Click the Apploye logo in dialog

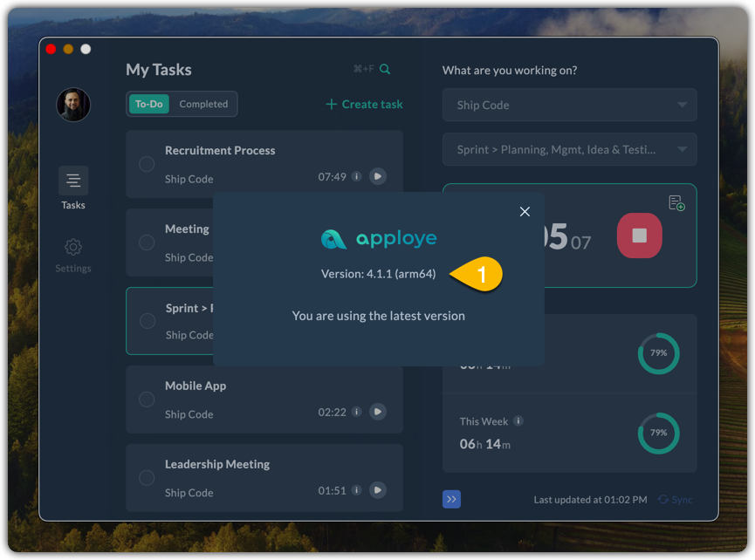[x=379, y=239]
